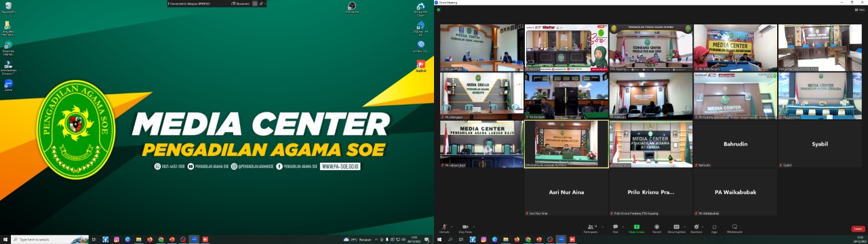
Task: Stop video using the camera button
Action: [465, 228]
